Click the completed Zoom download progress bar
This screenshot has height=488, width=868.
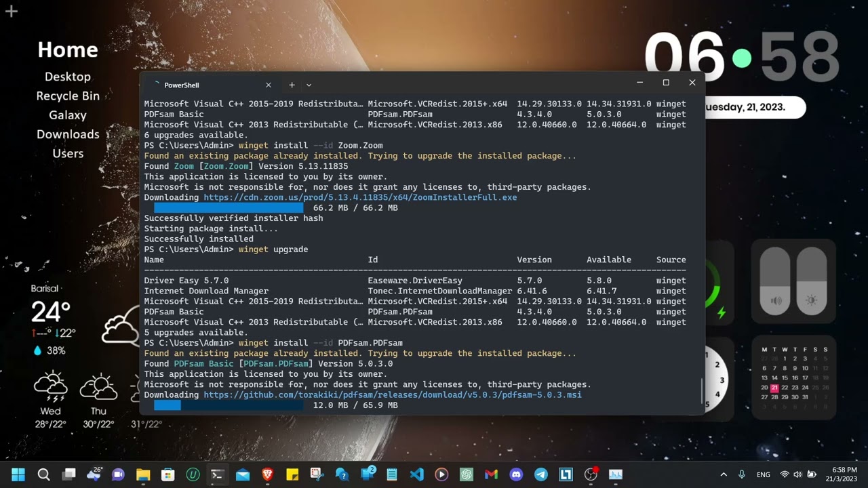(x=229, y=208)
